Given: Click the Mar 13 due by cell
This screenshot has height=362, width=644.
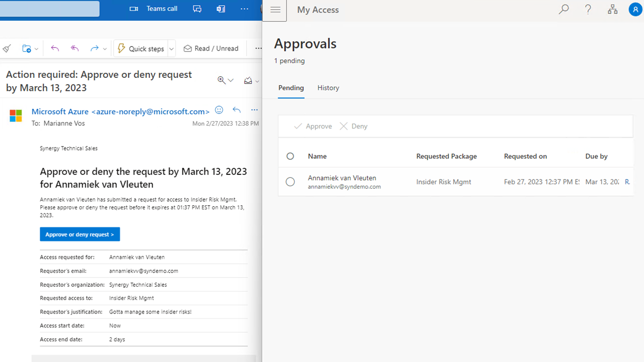Looking at the screenshot, I should (602, 182).
